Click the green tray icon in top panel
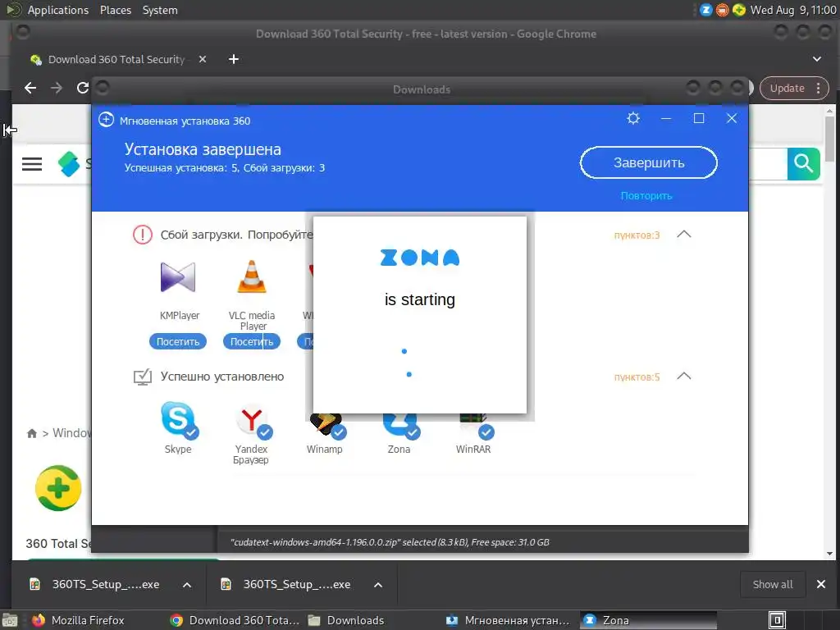840x630 pixels. [739, 10]
